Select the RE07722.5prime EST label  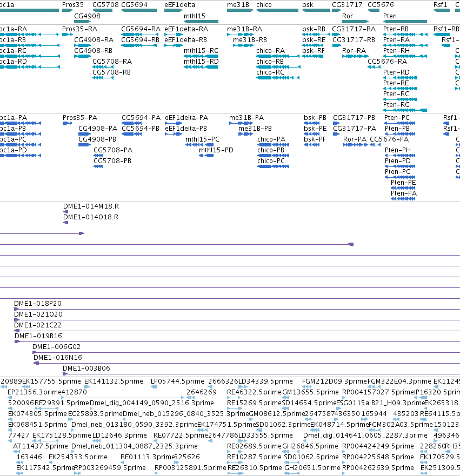[181, 435]
